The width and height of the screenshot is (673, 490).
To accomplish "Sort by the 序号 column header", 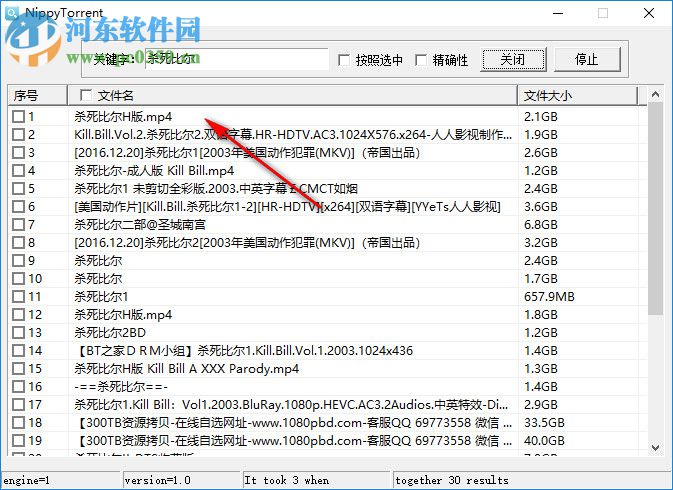I will 37,95.
